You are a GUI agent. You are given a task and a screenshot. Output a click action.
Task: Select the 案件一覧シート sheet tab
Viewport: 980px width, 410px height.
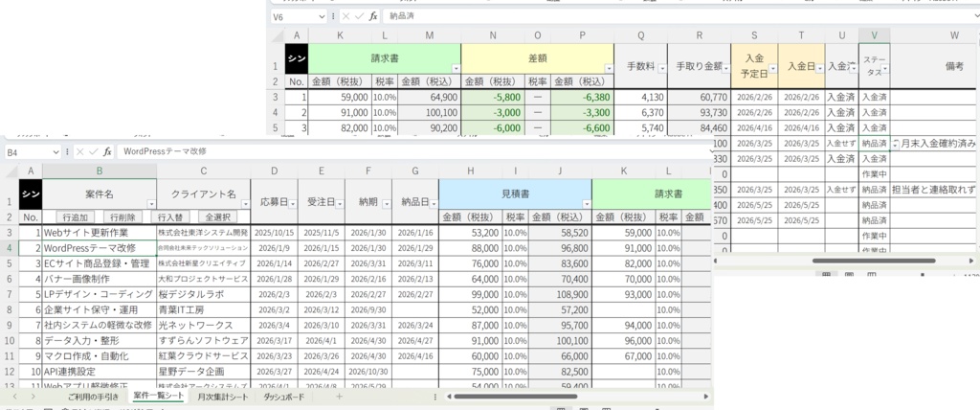pos(159,397)
